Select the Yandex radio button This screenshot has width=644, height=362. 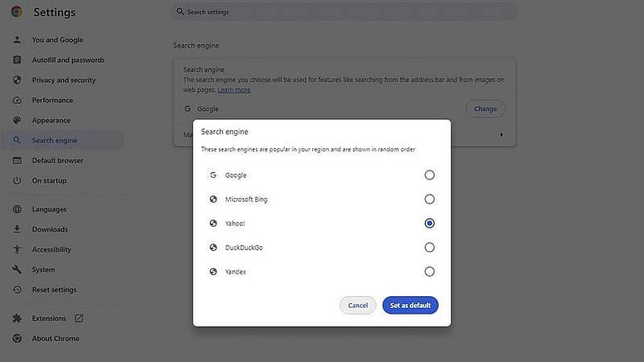[429, 272]
